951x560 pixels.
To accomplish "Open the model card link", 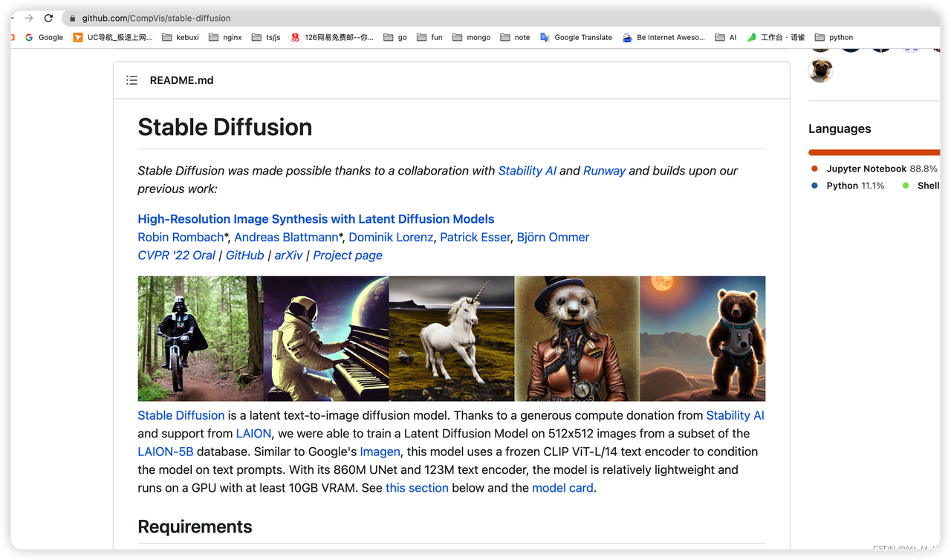I will (x=562, y=488).
